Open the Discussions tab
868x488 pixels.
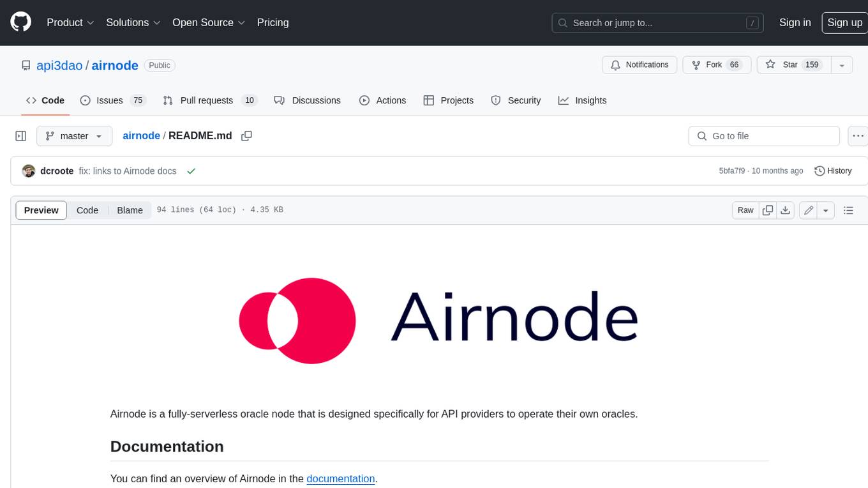click(x=307, y=100)
